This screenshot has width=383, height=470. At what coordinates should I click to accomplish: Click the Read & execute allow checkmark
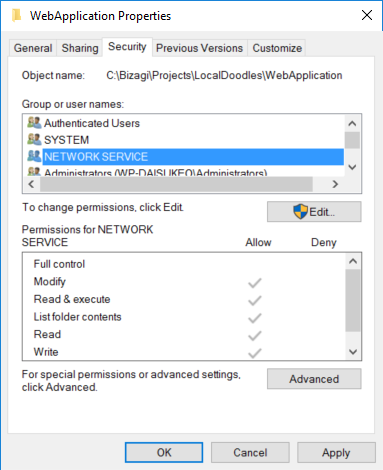click(x=255, y=301)
